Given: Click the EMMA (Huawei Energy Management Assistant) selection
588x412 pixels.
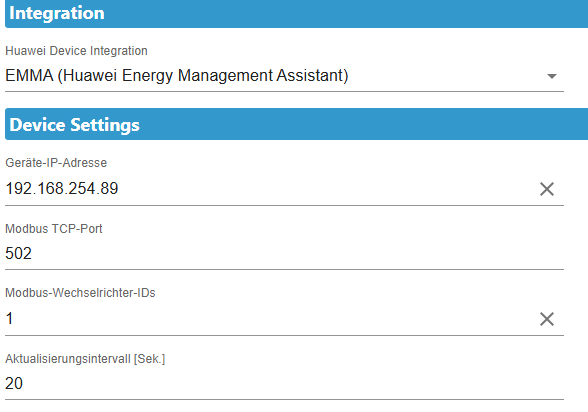Looking at the screenshot, I should (177, 75).
